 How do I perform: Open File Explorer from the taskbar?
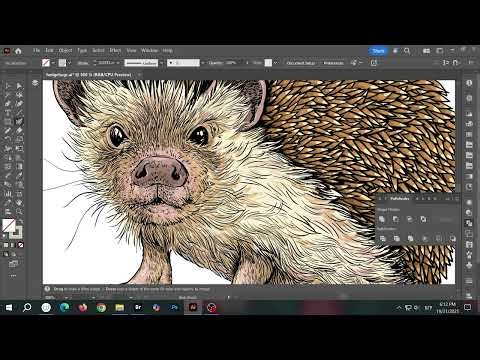pos(119,307)
